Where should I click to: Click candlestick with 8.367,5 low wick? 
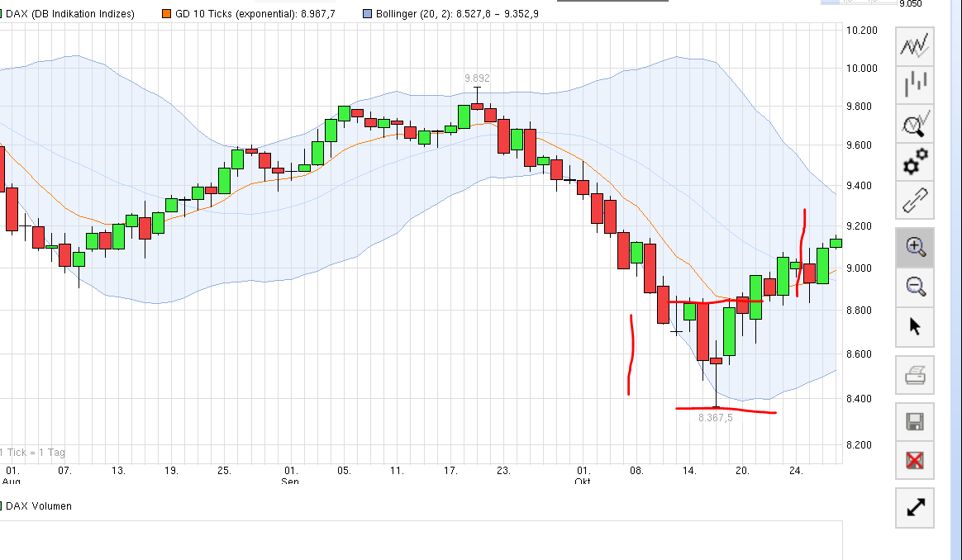pos(716,361)
